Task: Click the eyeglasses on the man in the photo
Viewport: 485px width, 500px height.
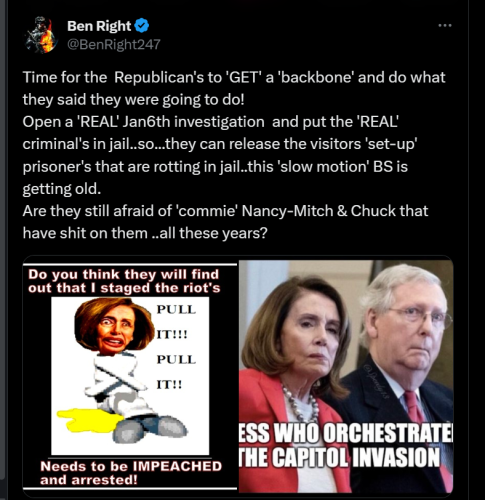Action: point(420,315)
